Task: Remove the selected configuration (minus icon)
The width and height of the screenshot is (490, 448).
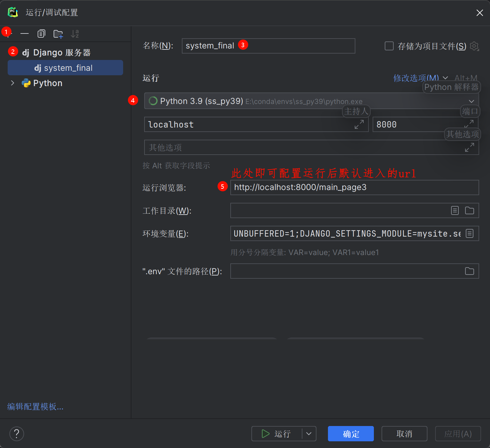Action: (25, 33)
